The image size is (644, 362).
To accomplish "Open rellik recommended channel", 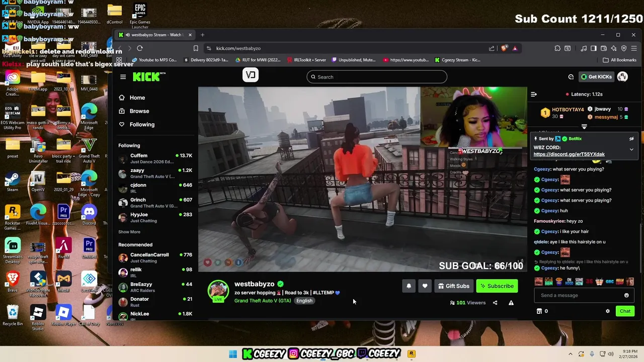I will click(x=155, y=273).
